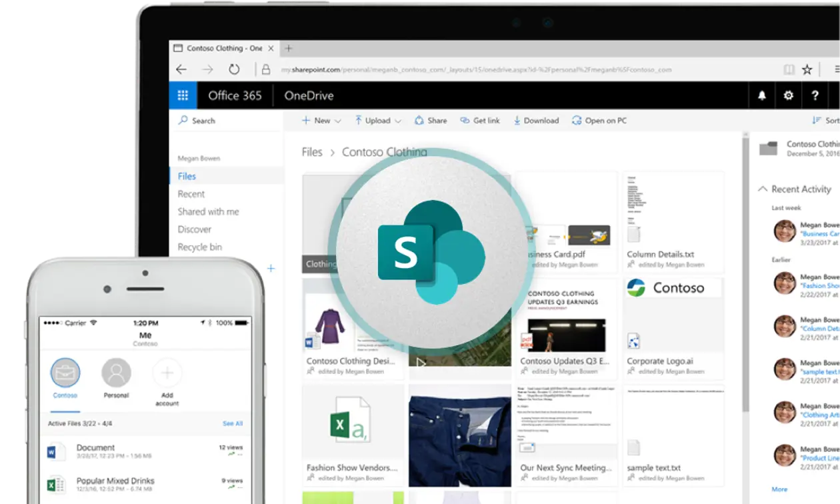Click the Share toolbar button
The height and width of the screenshot is (504, 840).
(431, 121)
